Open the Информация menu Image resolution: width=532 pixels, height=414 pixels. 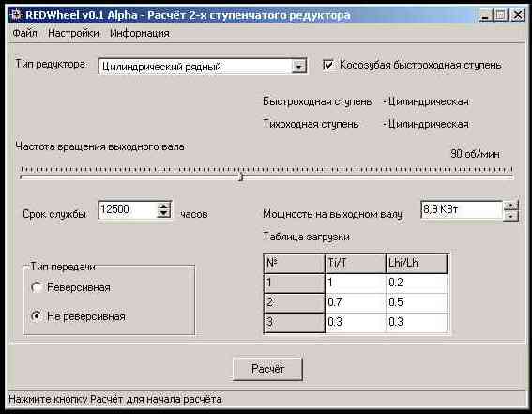tap(140, 33)
